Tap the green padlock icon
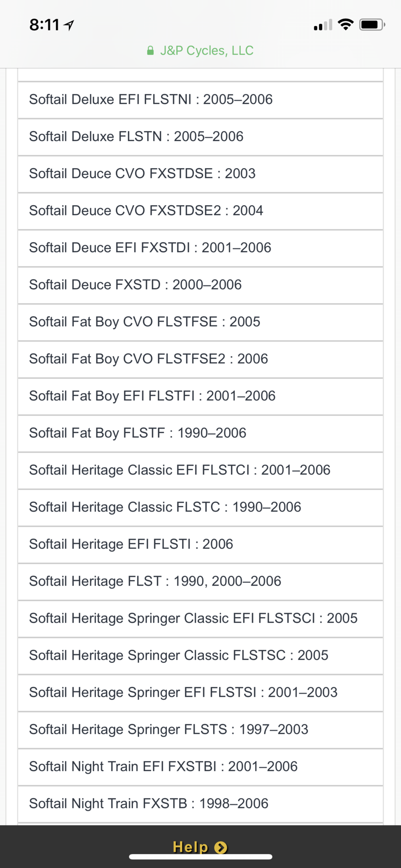401x868 pixels. point(150,51)
